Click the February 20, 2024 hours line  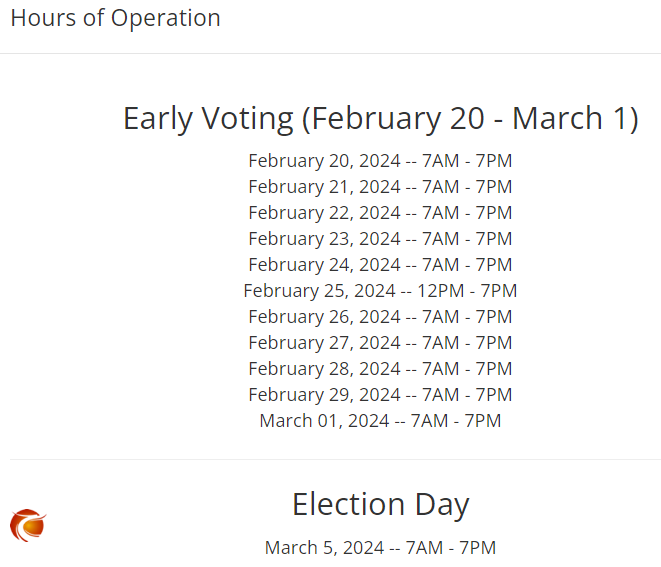380,161
